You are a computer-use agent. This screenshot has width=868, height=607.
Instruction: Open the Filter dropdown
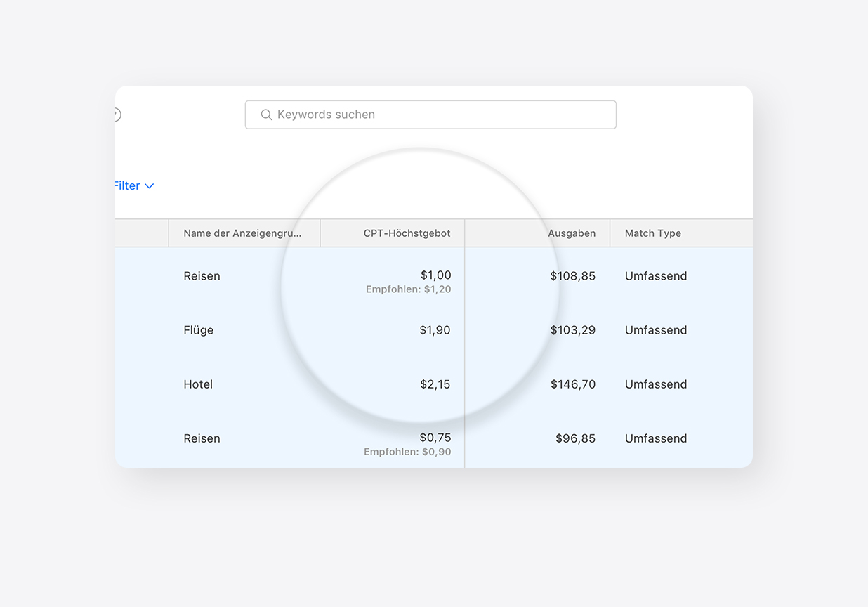(x=129, y=185)
